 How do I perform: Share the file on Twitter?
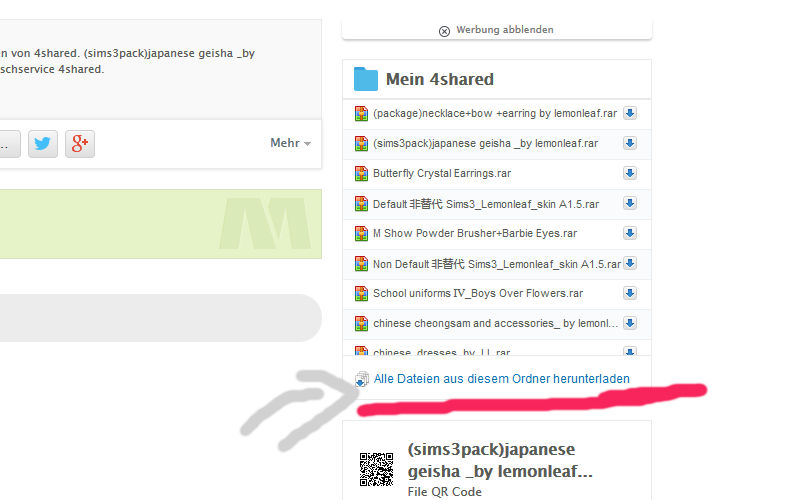pos(42,143)
